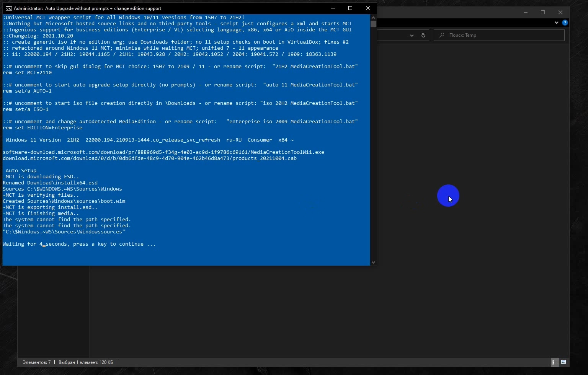Click the '-MCT is downloading ESD..' line

(x=41, y=177)
